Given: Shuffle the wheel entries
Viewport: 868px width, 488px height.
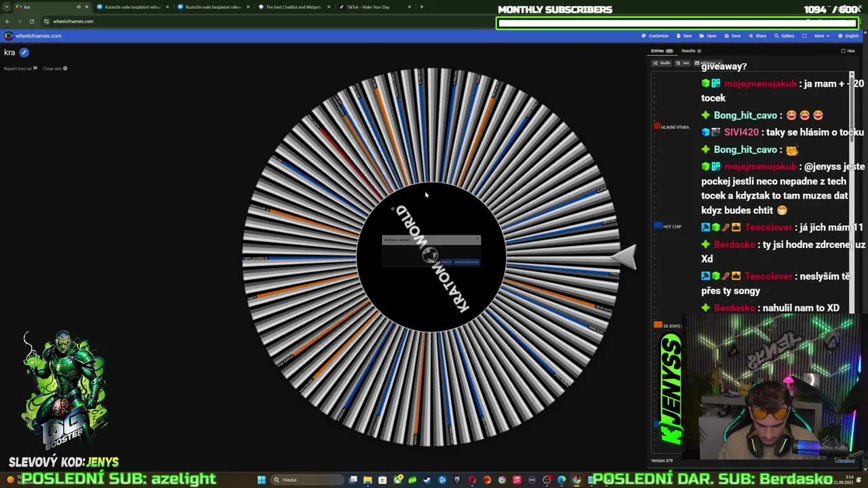Looking at the screenshot, I should (661, 63).
